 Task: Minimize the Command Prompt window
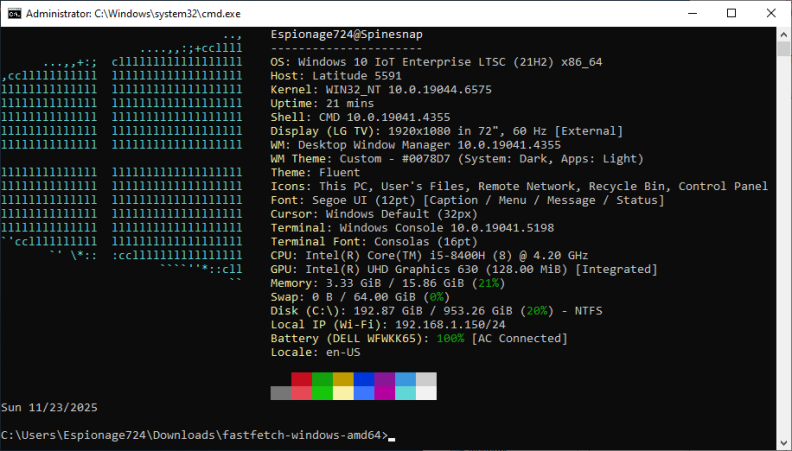point(685,14)
